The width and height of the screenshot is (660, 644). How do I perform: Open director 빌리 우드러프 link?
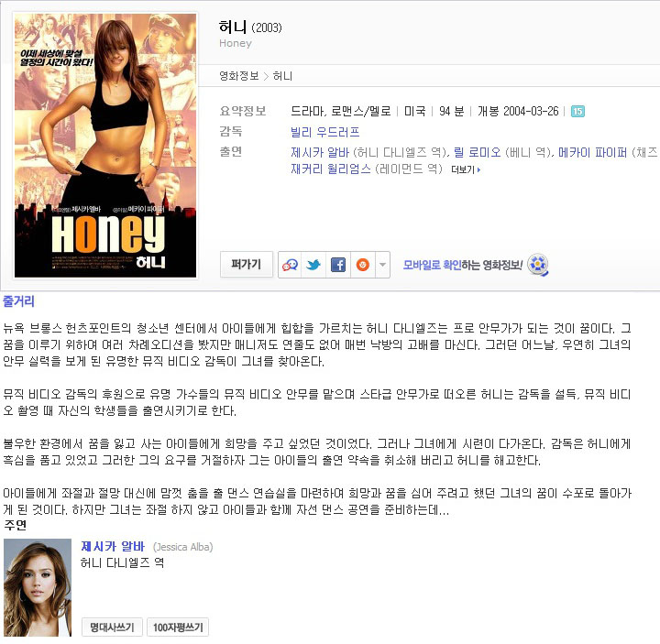tap(324, 132)
